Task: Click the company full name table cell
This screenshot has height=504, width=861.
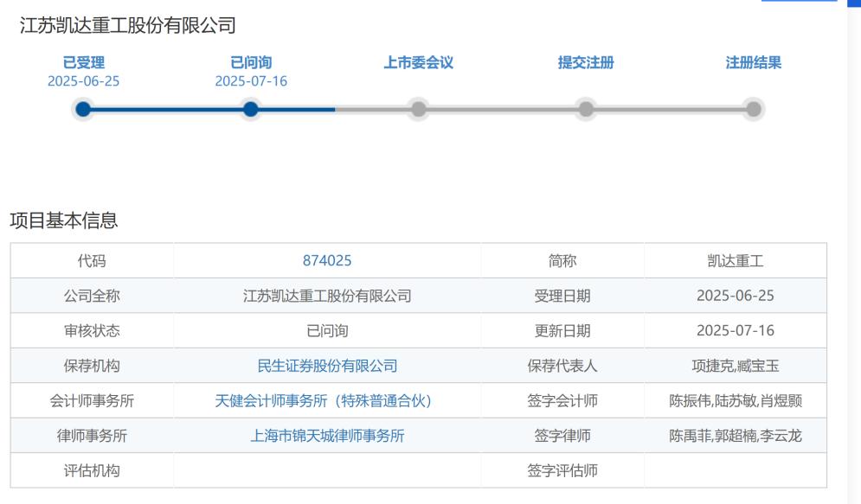Action: (x=327, y=296)
